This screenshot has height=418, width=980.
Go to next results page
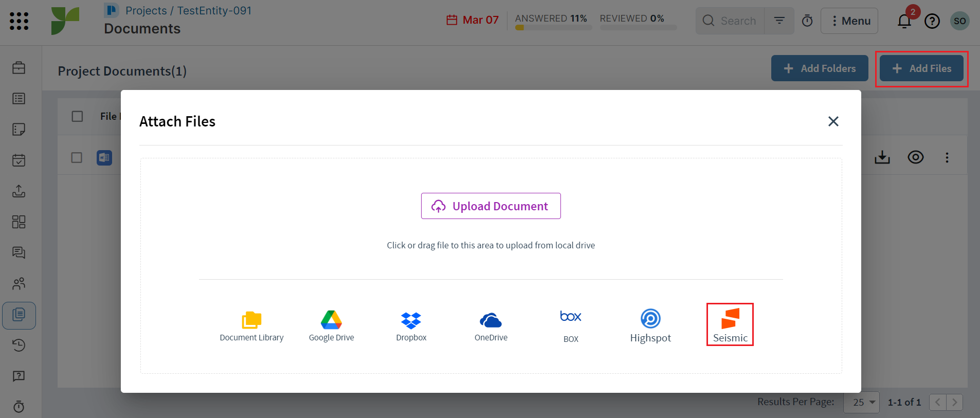click(955, 402)
